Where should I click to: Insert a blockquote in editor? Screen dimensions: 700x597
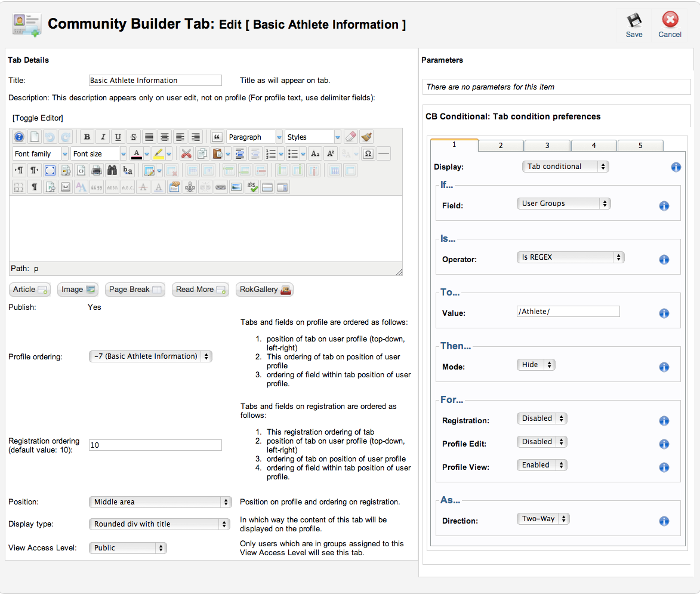click(x=217, y=137)
